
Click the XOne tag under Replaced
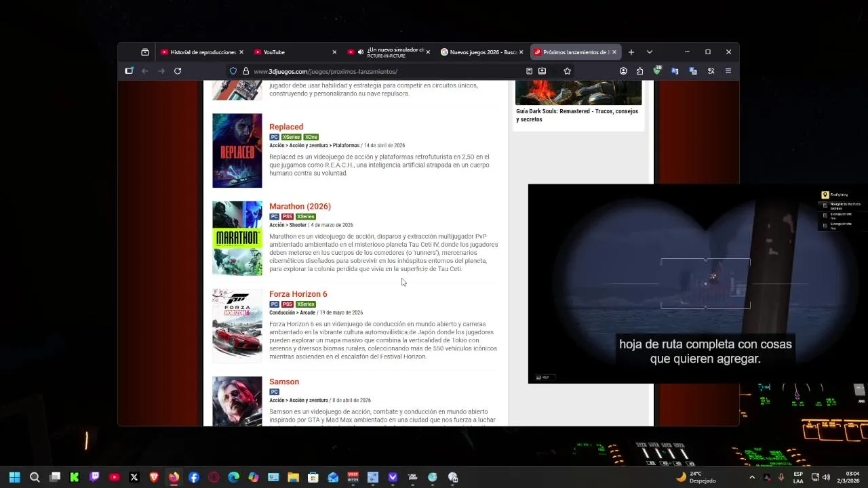coord(311,137)
